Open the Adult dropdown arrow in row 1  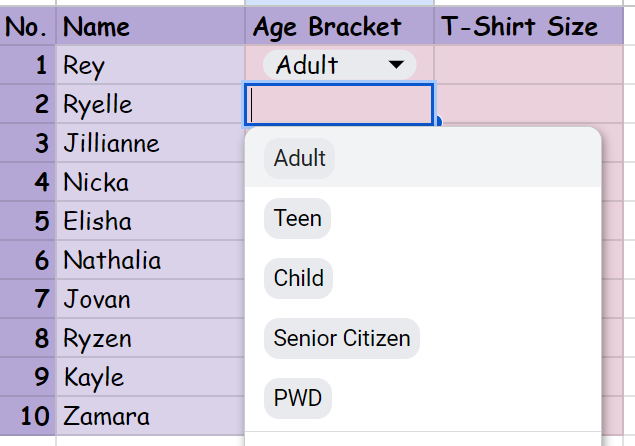coord(398,65)
